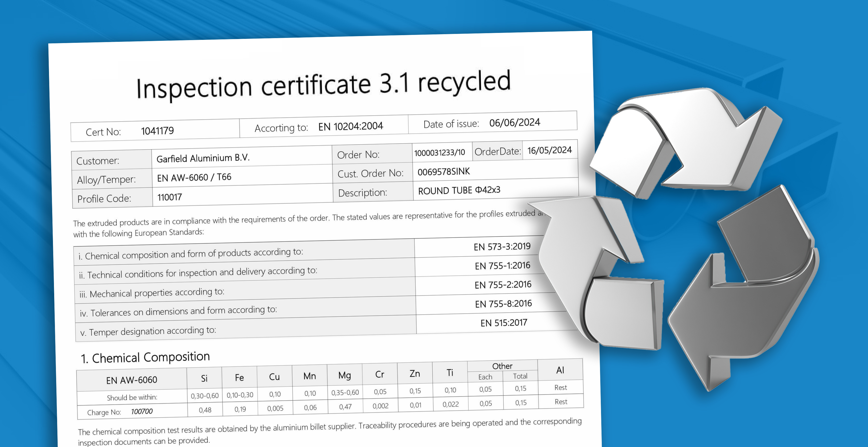This screenshot has width=868, height=447.
Task: Click the measured Mg value '0,47'
Action: click(x=345, y=407)
